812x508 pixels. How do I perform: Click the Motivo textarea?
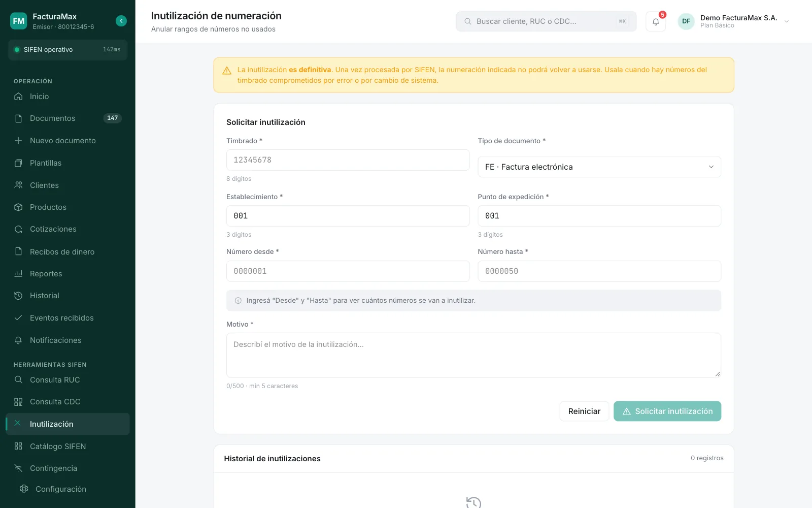tap(473, 355)
